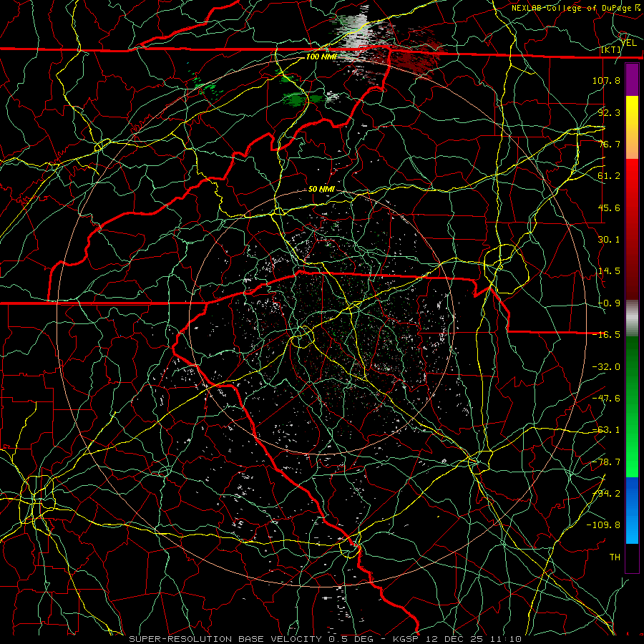Select the -78.7 legend value
644x644 pixels.
tap(606, 462)
